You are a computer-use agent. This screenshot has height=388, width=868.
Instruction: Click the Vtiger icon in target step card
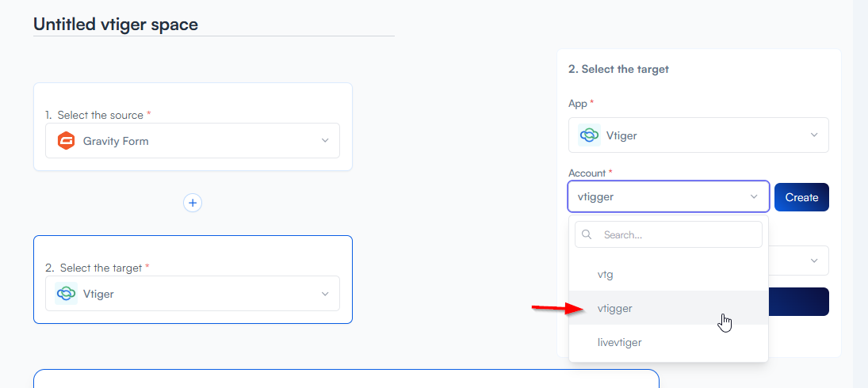tap(67, 294)
